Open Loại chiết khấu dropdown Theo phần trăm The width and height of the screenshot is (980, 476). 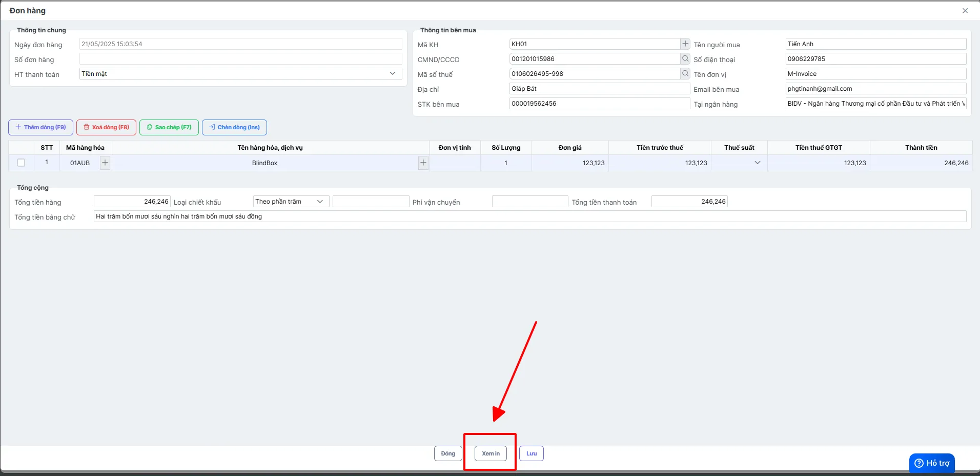[291, 202]
